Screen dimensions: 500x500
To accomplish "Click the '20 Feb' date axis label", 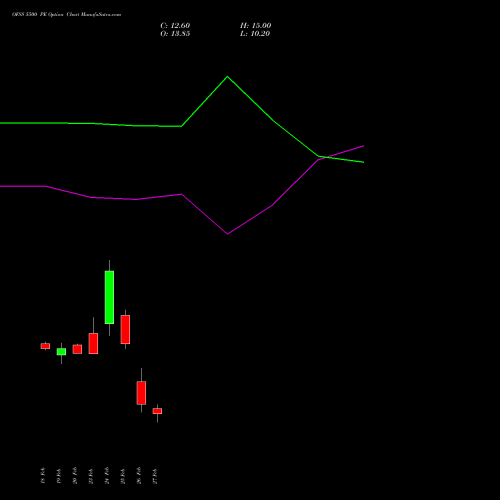I will pyautogui.click(x=75, y=476).
